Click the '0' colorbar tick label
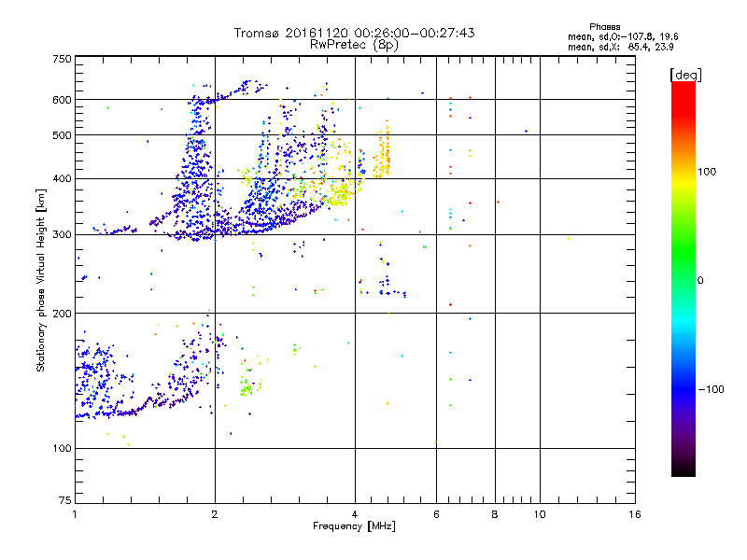 [x=700, y=281]
